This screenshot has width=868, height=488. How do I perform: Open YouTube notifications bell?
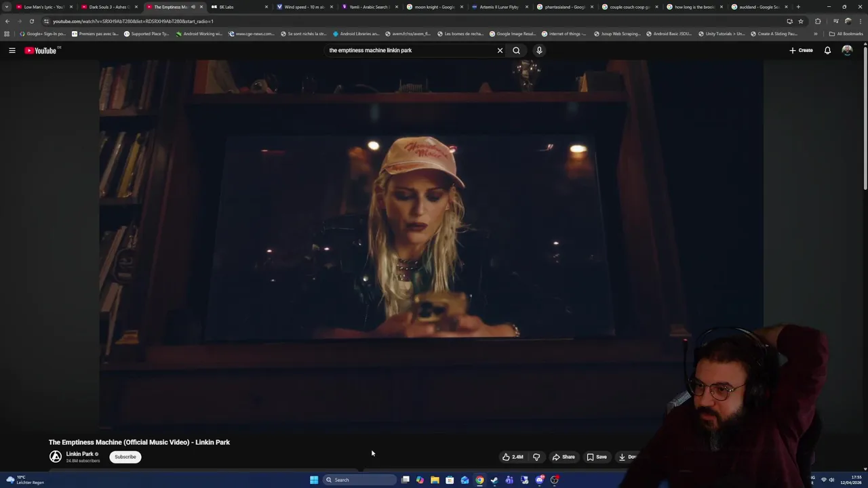(827, 50)
